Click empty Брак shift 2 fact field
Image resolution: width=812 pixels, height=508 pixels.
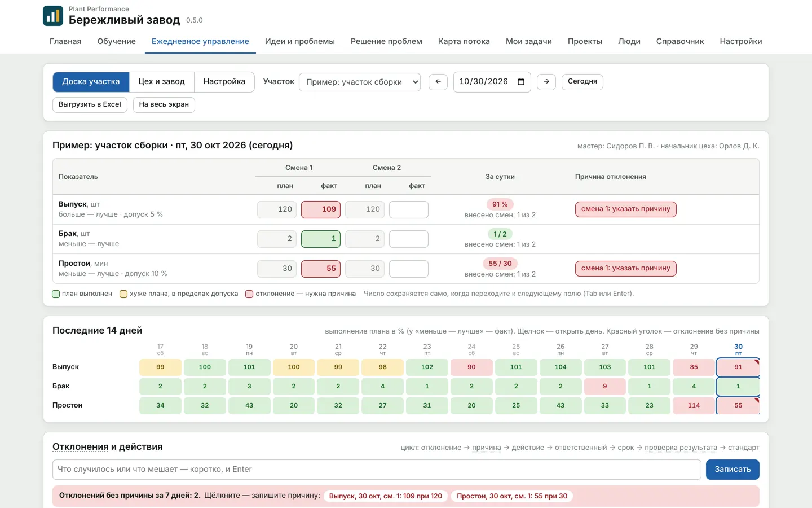pos(409,239)
